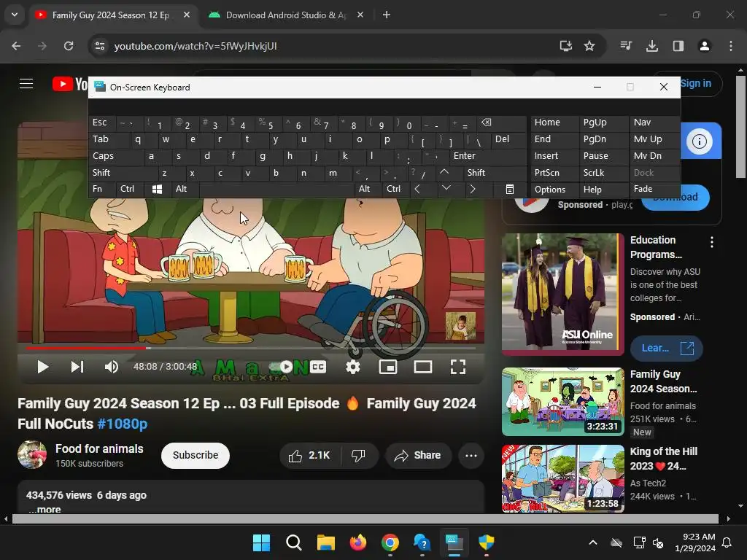Enable miniplayer mode icon
747x560 pixels.
[388, 367]
